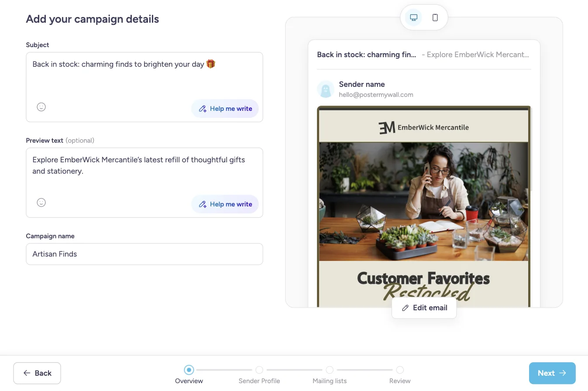Image resolution: width=588 pixels, height=391 pixels.
Task: Click the arrow icon on Next button
Action: pos(563,373)
